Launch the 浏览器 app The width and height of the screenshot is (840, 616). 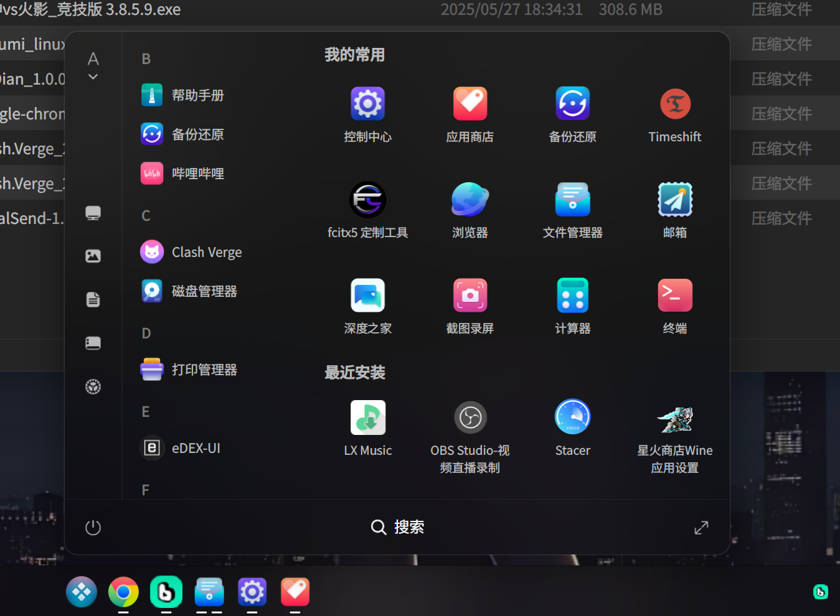click(x=470, y=211)
